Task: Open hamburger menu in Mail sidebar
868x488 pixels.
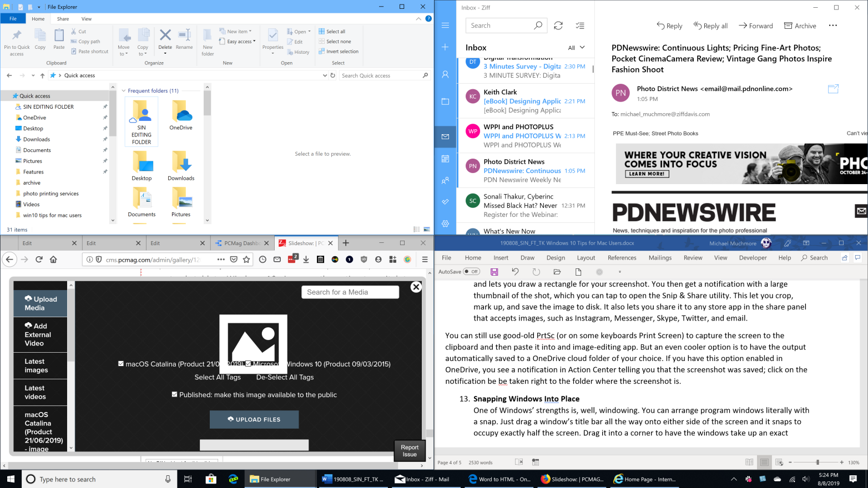Action: pyautogui.click(x=445, y=26)
